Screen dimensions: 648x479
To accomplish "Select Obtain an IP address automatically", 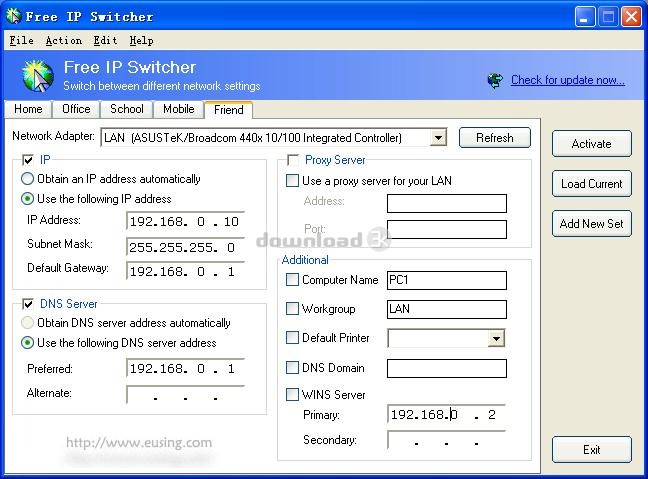I will [x=27, y=179].
